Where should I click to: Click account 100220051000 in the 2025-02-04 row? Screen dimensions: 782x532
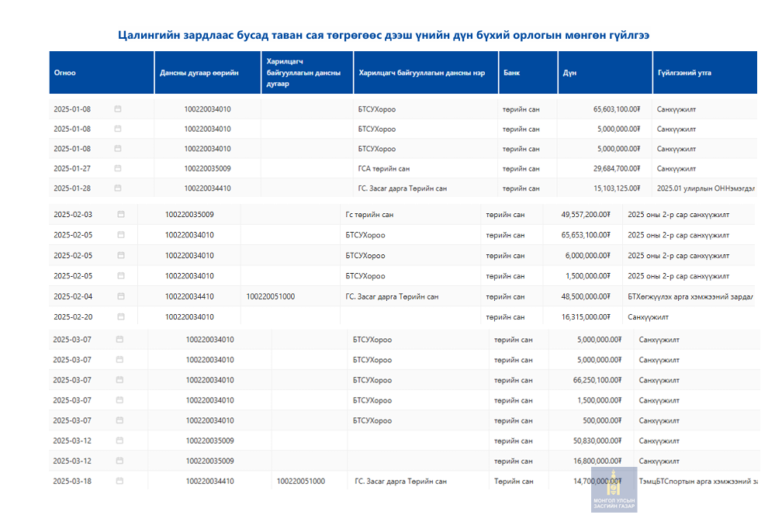[270, 296]
